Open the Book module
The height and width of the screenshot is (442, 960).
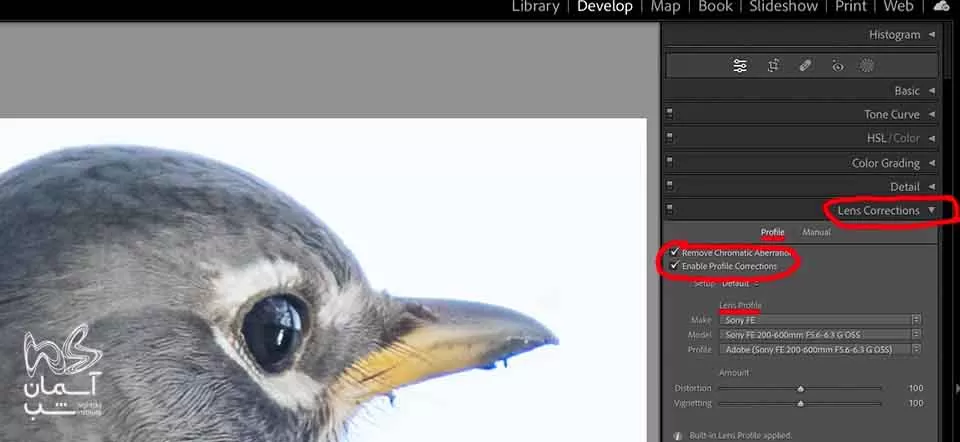(x=715, y=7)
